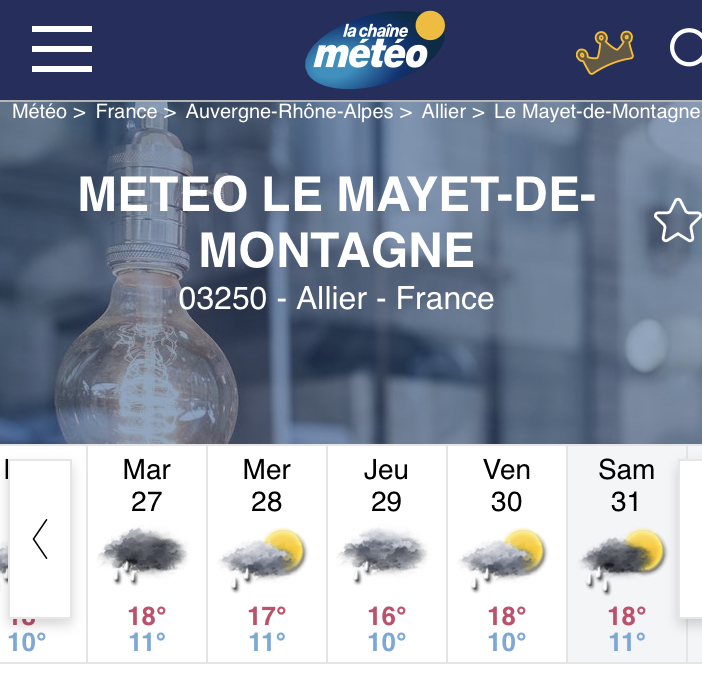Go to previous days with left chevron

click(40, 539)
